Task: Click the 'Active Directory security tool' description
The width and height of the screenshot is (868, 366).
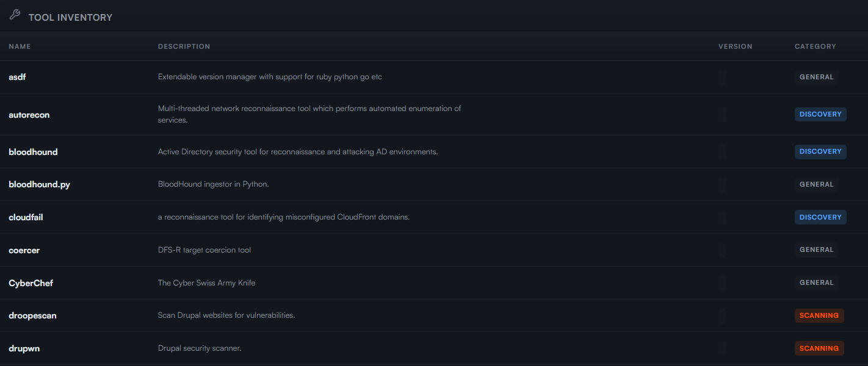Action: pos(298,151)
